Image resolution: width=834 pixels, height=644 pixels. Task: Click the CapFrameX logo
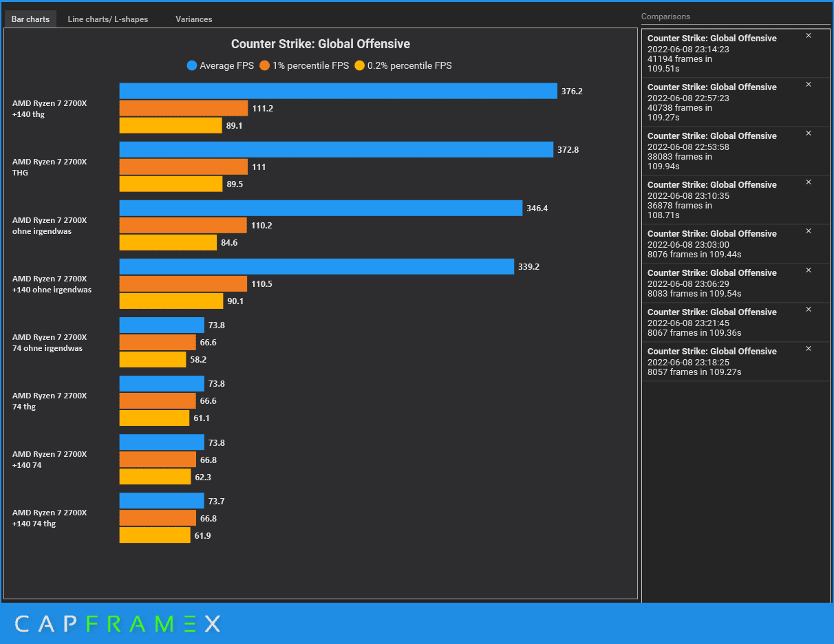[118, 624]
